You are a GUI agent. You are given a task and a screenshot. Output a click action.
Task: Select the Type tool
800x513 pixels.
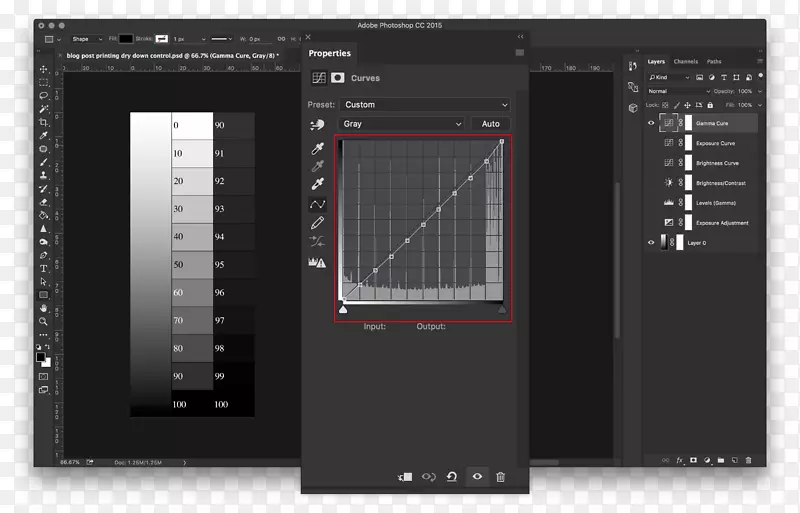43,268
